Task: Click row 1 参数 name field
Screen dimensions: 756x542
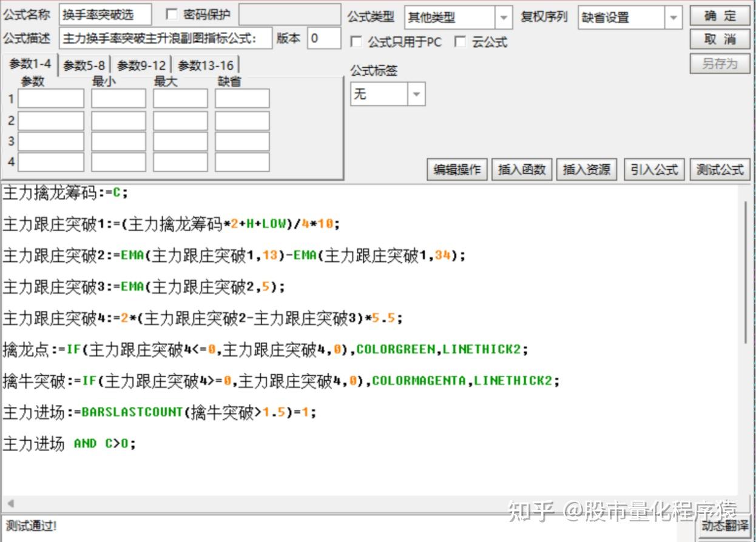Action: point(51,98)
